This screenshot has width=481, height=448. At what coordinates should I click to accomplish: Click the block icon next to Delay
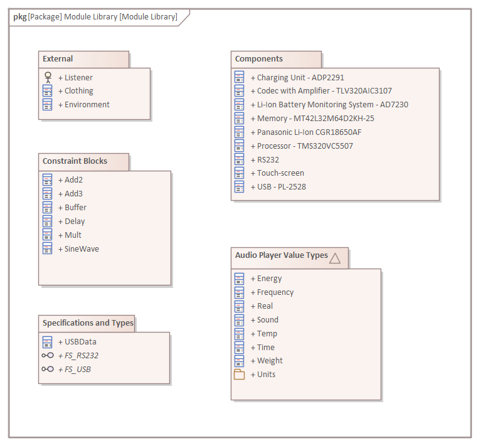coord(48,221)
